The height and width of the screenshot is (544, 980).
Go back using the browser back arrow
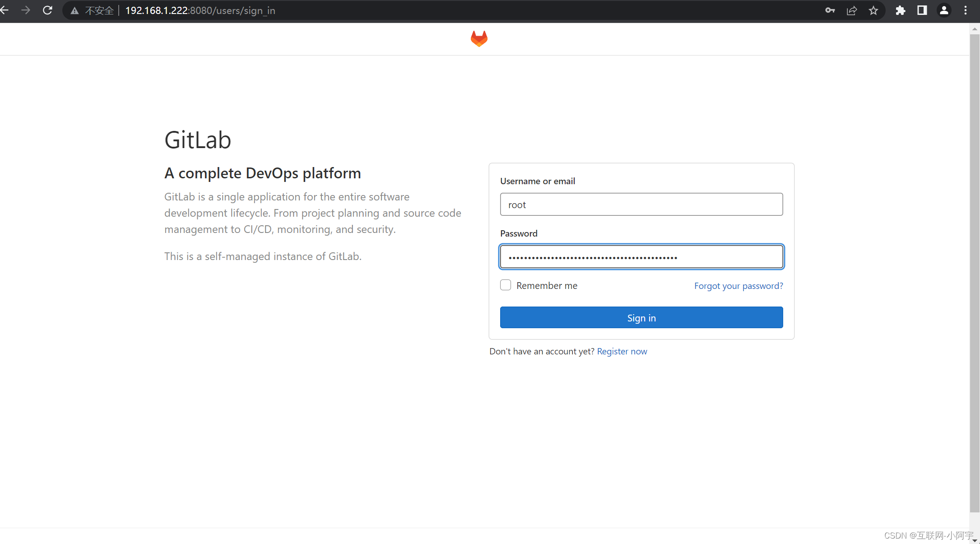coord(4,10)
